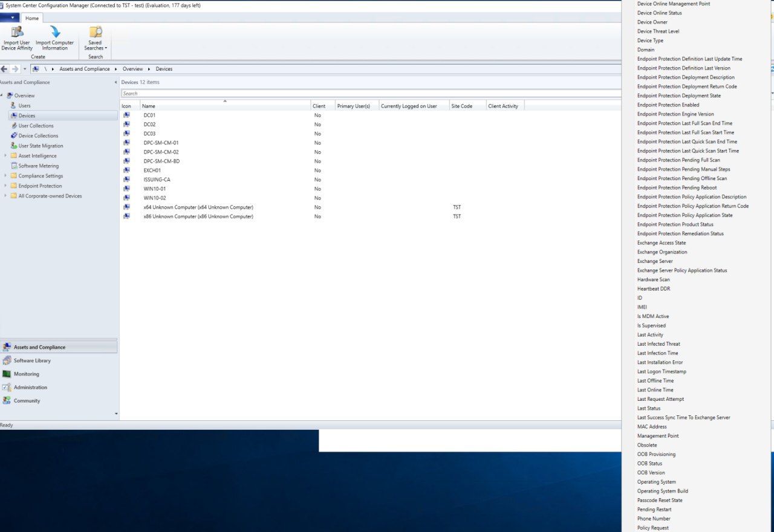Choose Last Logon Timestamp column option

click(x=662, y=371)
